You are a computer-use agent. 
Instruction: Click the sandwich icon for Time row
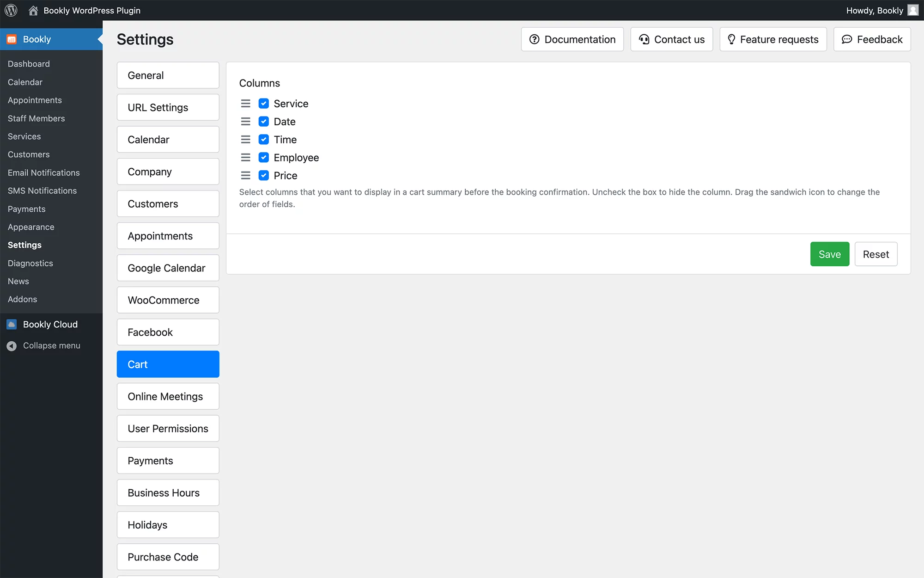click(246, 140)
